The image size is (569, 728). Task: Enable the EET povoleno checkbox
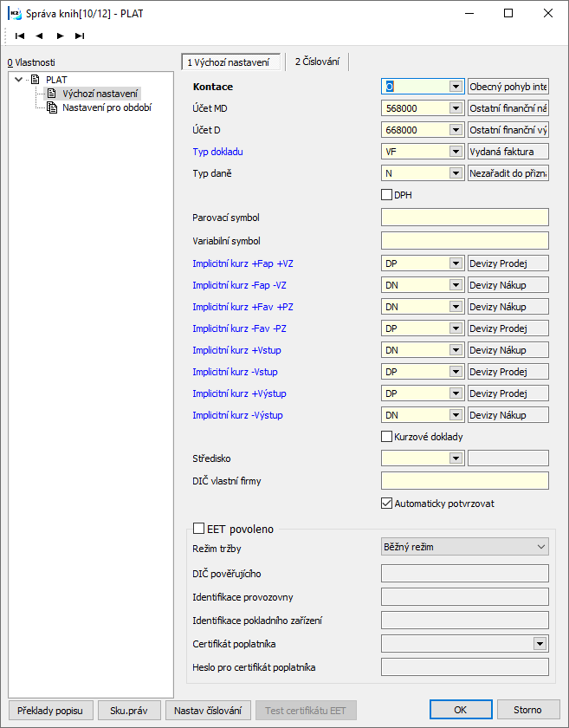point(198,529)
